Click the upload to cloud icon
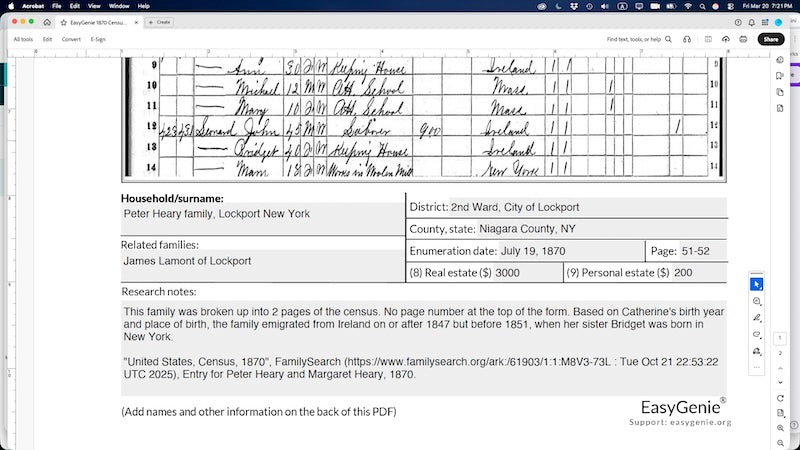The image size is (800, 450). tap(726, 39)
